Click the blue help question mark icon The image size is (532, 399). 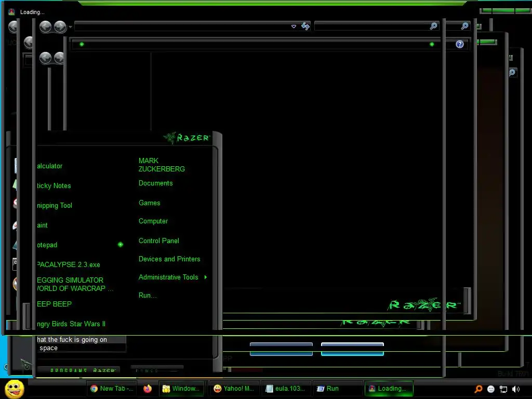click(459, 44)
